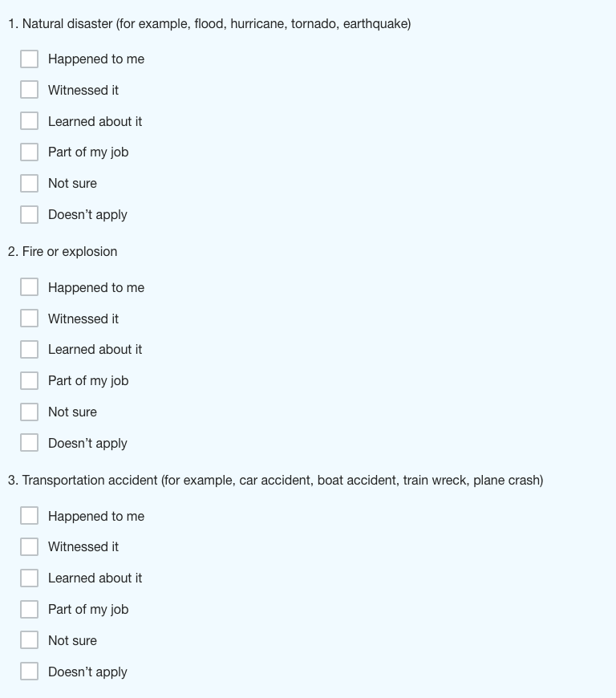Check "Part of my job" for Natural disaster
The width and height of the screenshot is (616, 698).
(30, 152)
